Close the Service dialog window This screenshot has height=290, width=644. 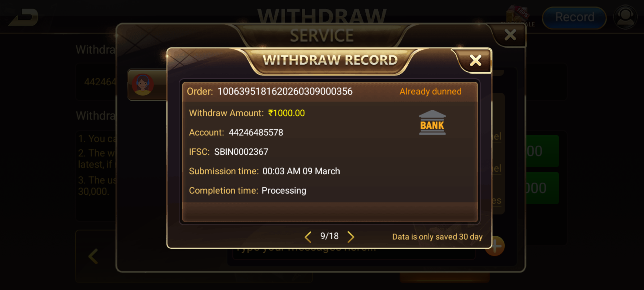point(510,35)
